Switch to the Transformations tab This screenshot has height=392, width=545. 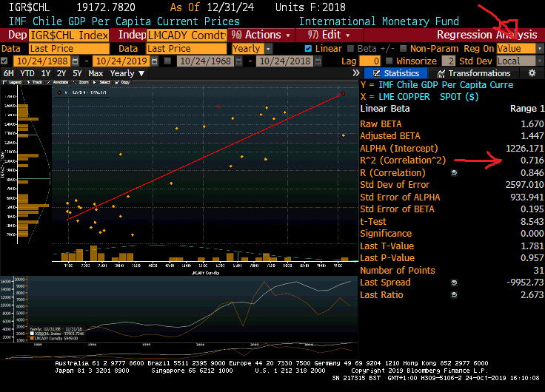474,73
